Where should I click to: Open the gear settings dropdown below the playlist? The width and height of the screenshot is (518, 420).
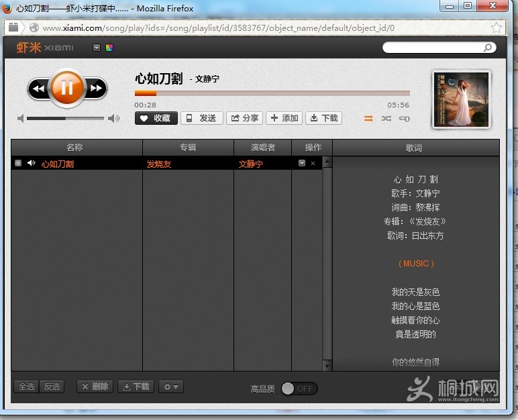pyautogui.click(x=171, y=386)
